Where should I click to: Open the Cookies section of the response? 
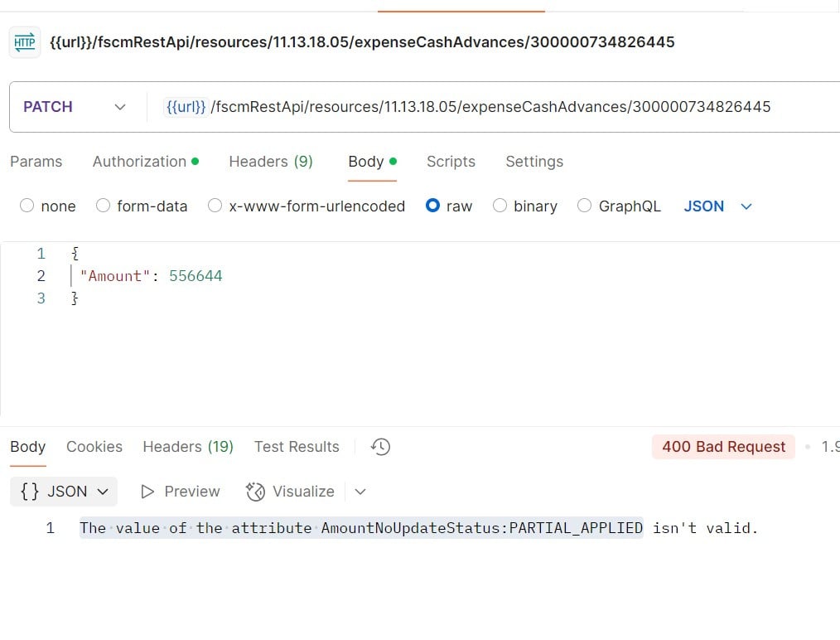(x=94, y=446)
